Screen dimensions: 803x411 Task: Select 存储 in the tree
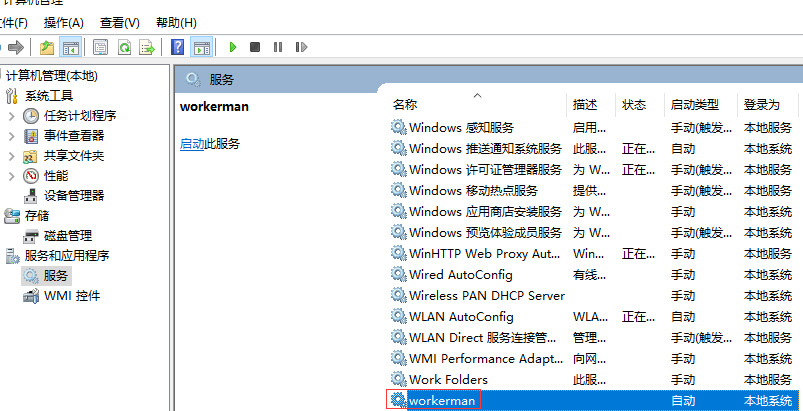tap(37, 216)
